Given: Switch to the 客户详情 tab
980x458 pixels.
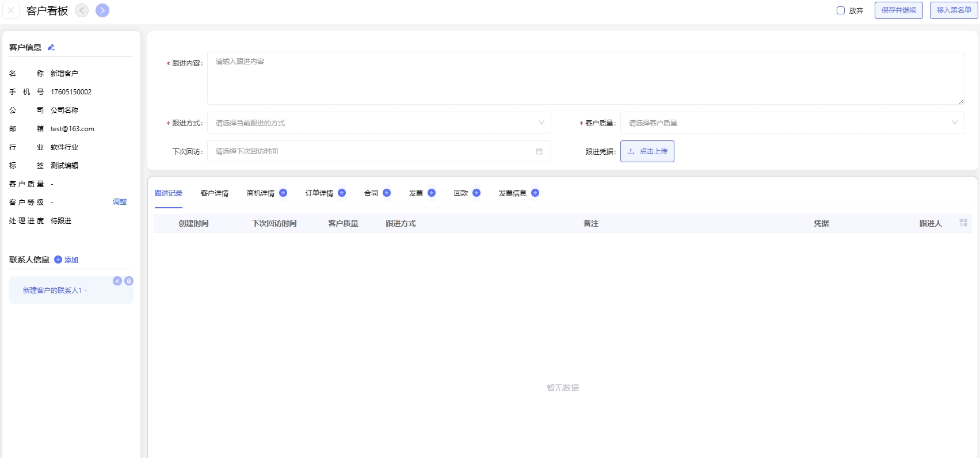Looking at the screenshot, I should tap(215, 193).
